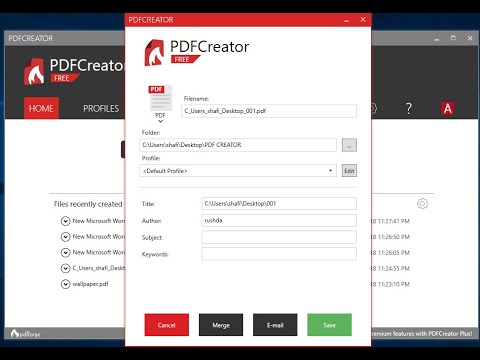Browse for folder with the ellipsis button

click(349, 145)
